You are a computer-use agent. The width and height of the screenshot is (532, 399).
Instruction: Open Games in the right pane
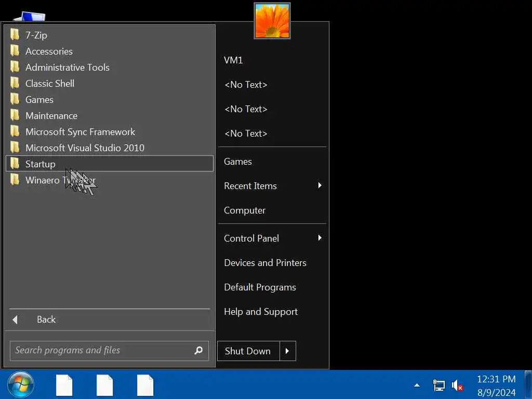click(x=238, y=162)
